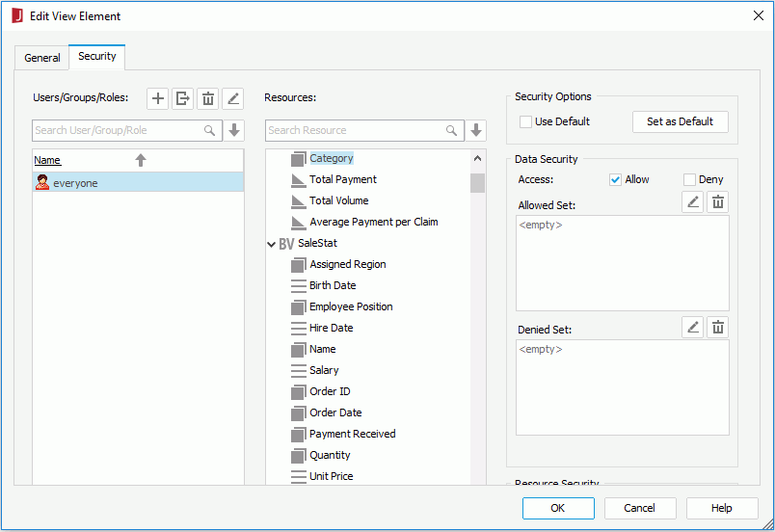Edit the Allowed Set with pencil icon
Screen dimensions: 775x532
pyautogui.click(x=692, y=202)
